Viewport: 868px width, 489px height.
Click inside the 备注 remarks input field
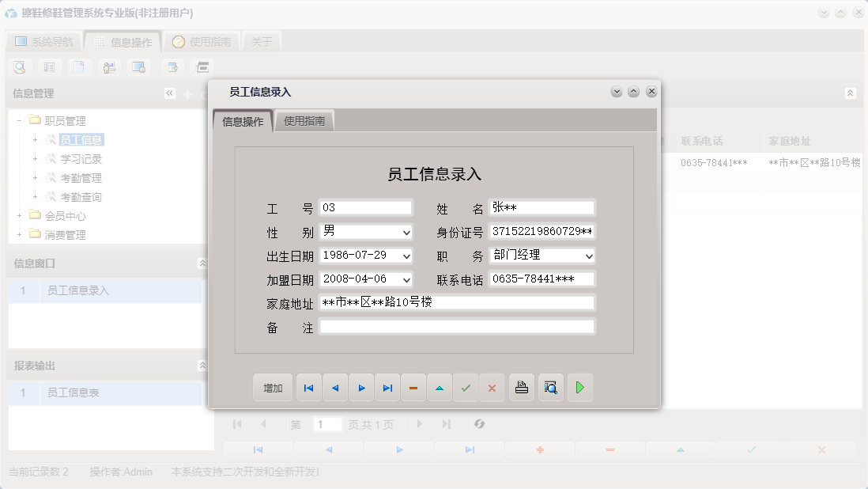pos(457,326)
